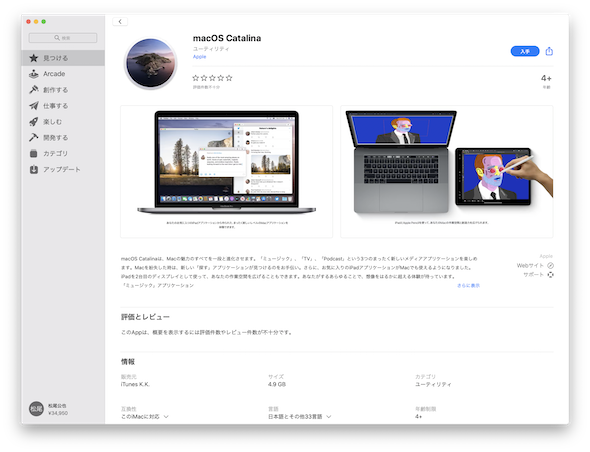Select the 創作する sidebar item
590x452 pixels.
63,90
